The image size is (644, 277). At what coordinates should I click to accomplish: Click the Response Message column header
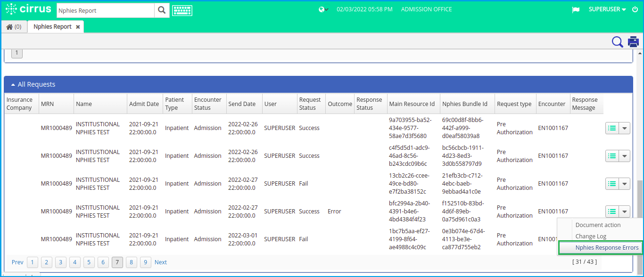586,104
